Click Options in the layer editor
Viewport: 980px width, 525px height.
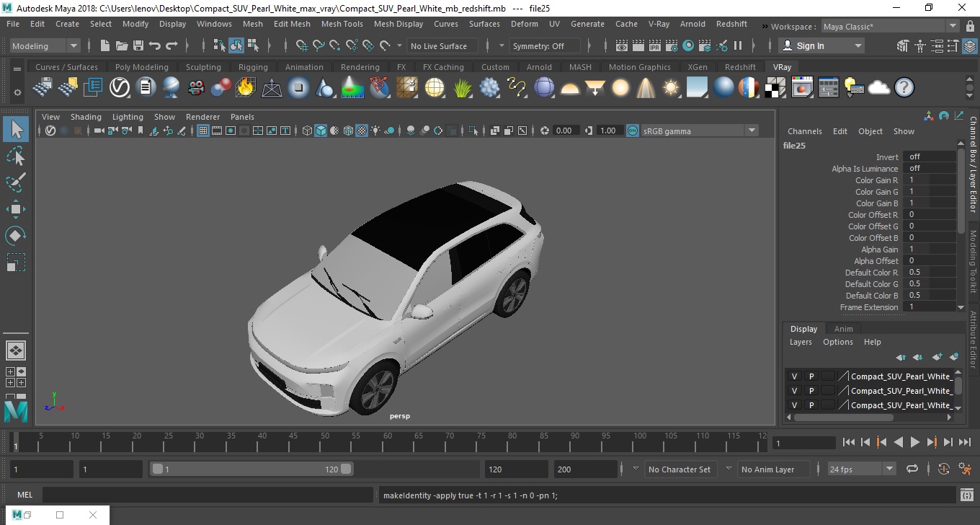(x=837, y=342)
